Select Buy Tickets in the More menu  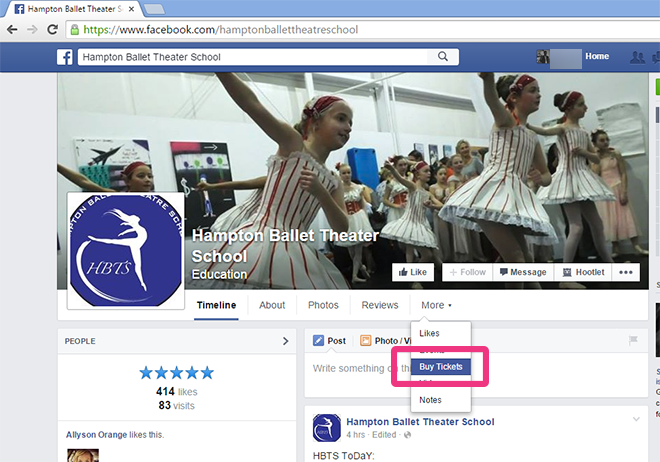[441, 367]
